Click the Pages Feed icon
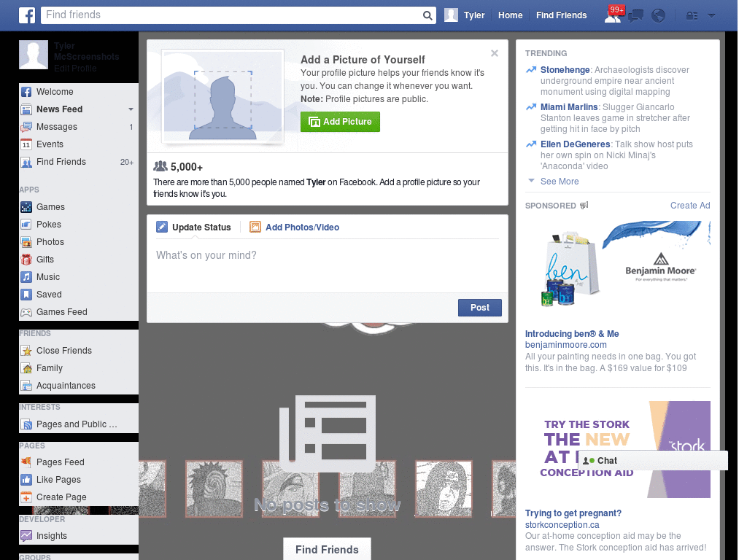The width and height of the screenshot is (747, 560). click(x=26, y=462)
